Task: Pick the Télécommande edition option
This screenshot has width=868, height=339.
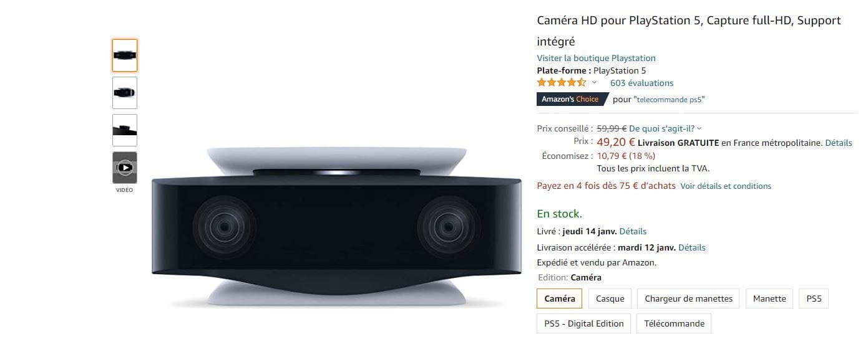Action: (x=674, y=323)
